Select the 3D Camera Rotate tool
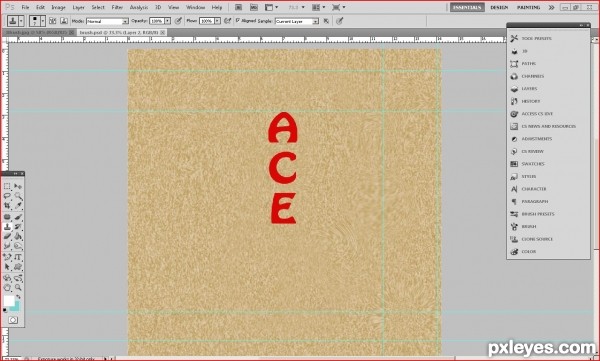 pyautogui.click(x=18, y=278)
